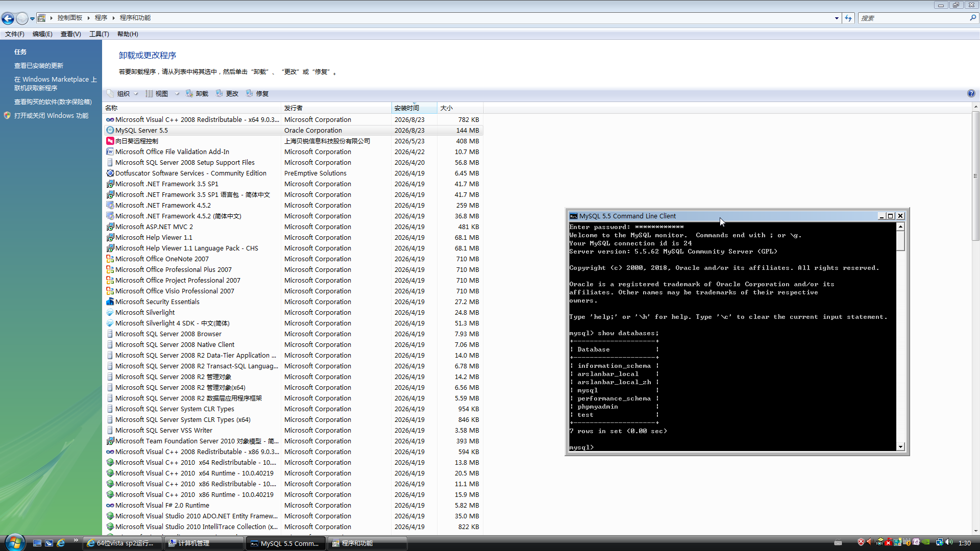Screen dimensions: 980x551
Task: Select Microsoft Help Viewer 1.1 icon
Action: [x=110, y=238]
